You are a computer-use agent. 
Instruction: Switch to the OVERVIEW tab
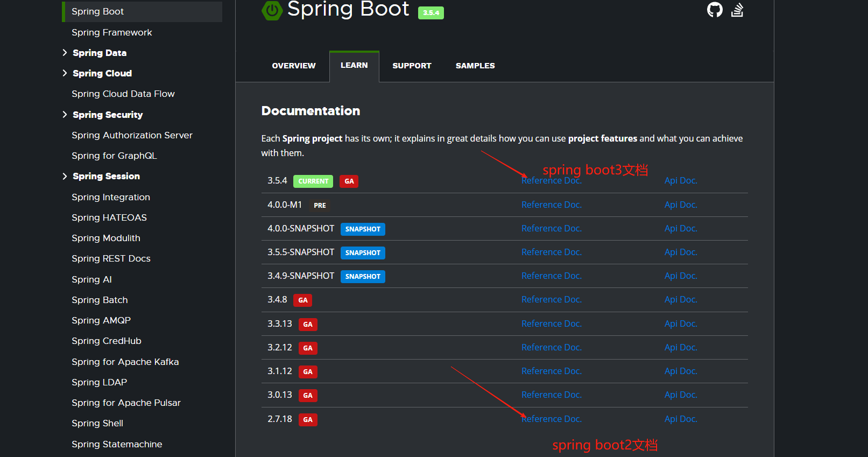point(294,66)
